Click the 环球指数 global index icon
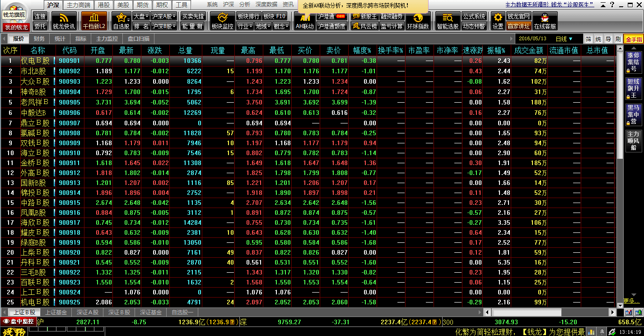This screenshot has height=336, width=644. coord(418,21)
